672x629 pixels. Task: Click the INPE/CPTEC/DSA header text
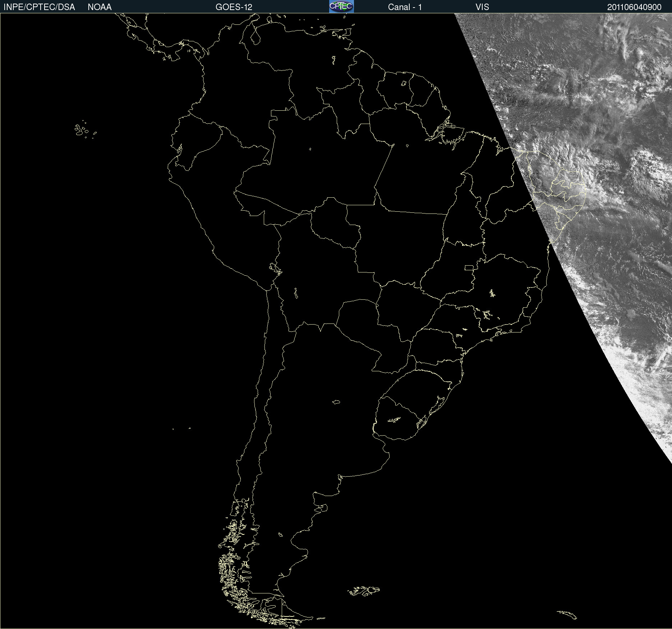39,7
